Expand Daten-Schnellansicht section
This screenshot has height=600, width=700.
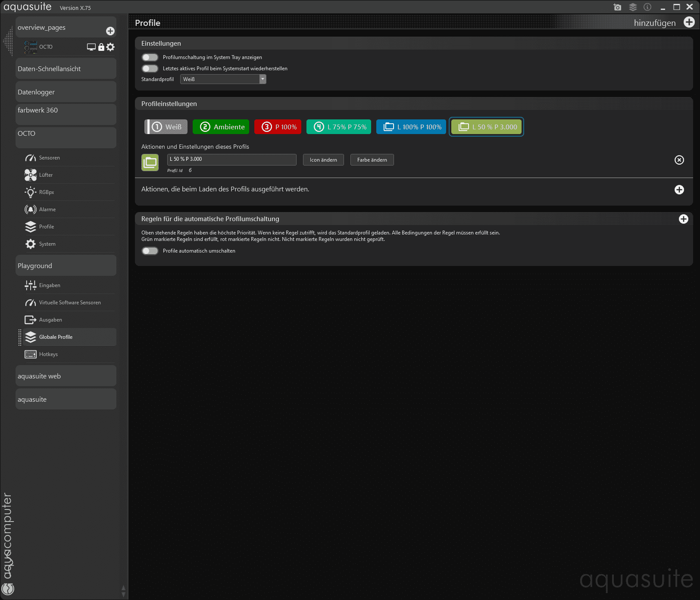click(x=66, y=69)
